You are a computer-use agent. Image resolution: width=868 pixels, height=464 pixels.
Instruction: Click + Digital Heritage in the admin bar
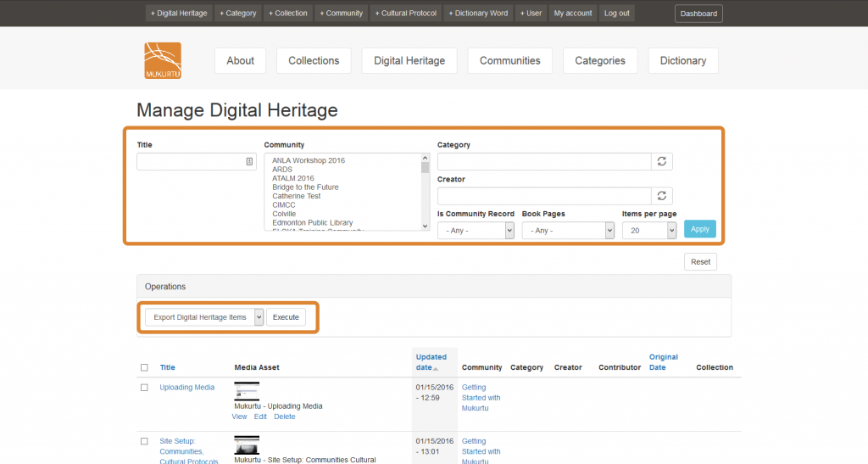pyautogui.click(x=179, y=14)
